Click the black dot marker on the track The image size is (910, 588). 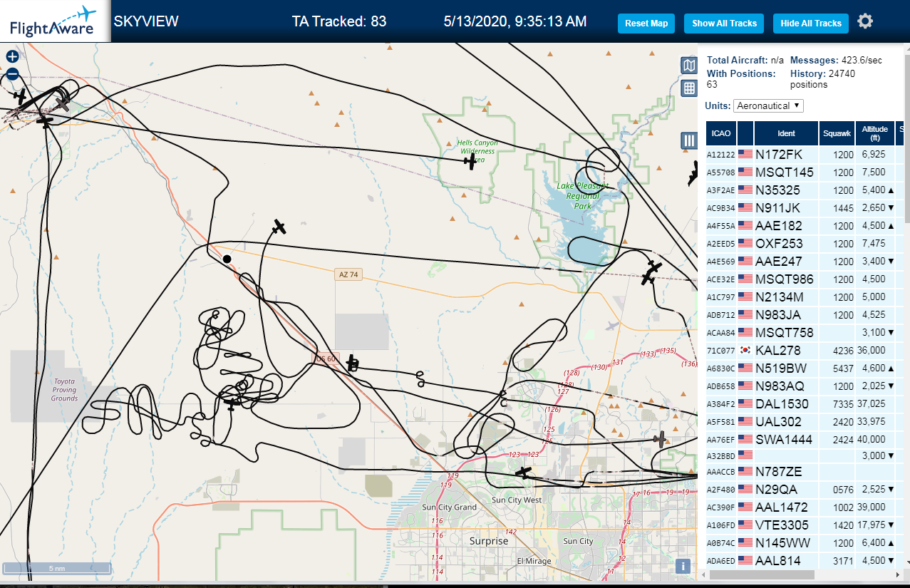[227, 259]
